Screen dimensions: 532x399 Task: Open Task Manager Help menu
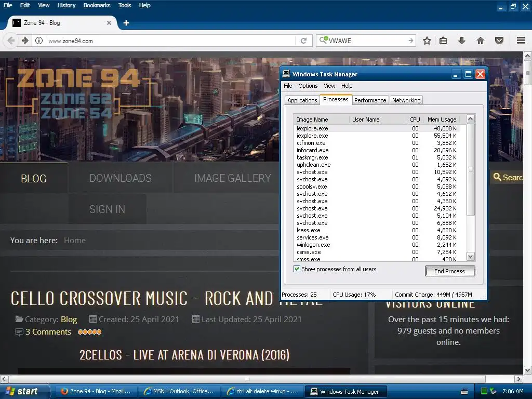click(347, 86)
